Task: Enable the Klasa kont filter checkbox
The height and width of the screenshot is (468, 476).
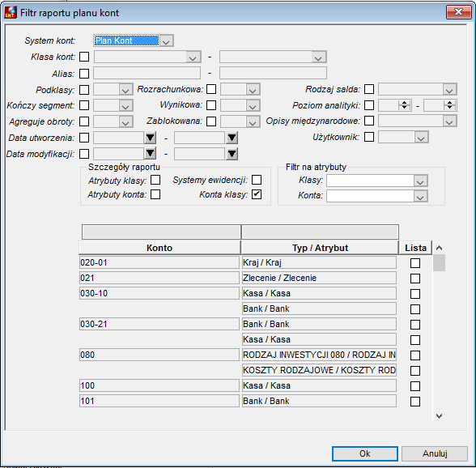Action: (84, 57)
